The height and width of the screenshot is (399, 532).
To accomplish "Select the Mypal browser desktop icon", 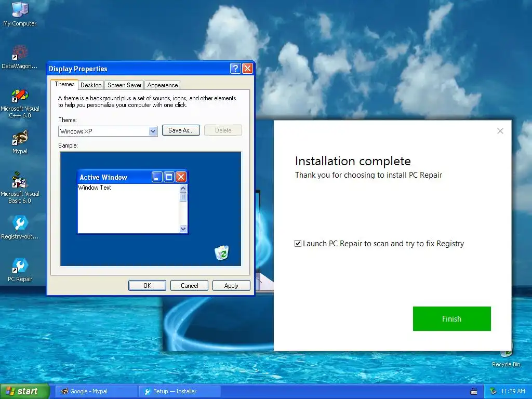I will (20, 142).
